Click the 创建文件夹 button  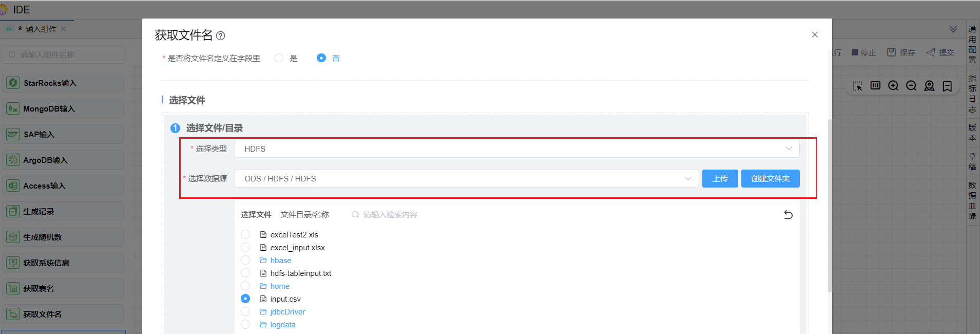(x=771, y=178)
